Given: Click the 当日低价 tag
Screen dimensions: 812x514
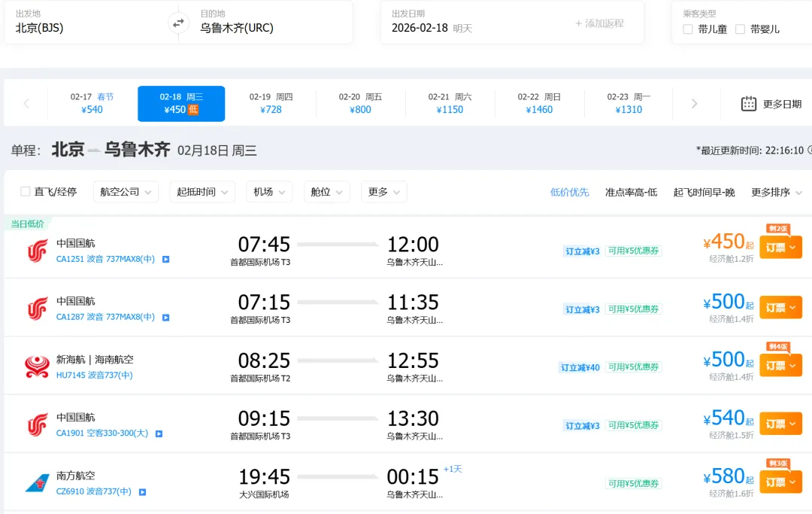Looking at the screenshot, I should point(27,224).
